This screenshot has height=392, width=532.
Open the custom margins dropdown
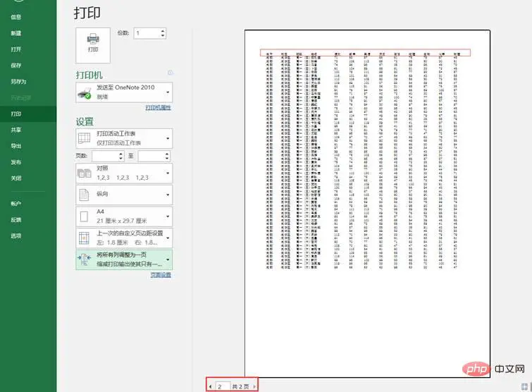(x=168, y=238)
